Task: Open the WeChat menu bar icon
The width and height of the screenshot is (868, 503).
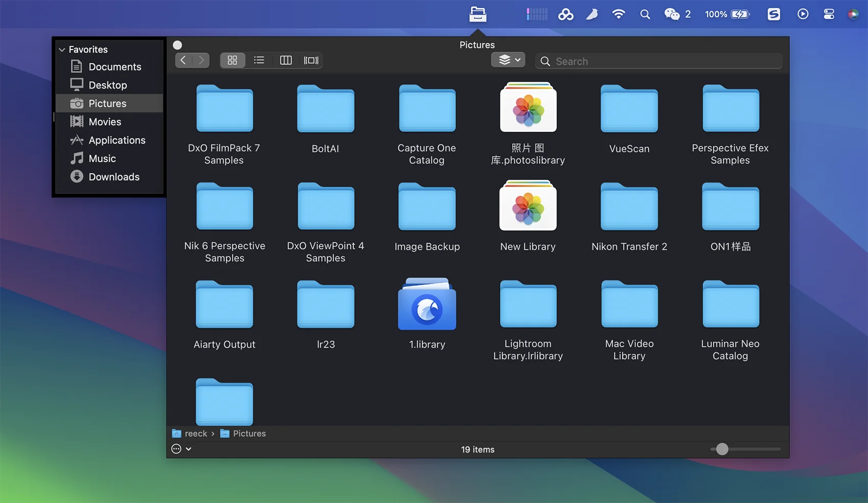Action: tap(677, 14)
